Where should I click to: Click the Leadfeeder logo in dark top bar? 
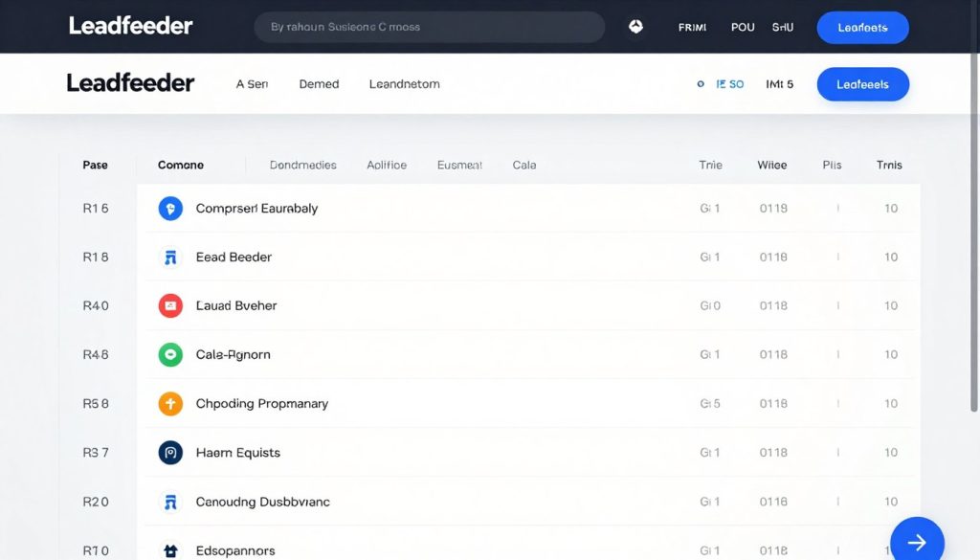coord(130,26)
